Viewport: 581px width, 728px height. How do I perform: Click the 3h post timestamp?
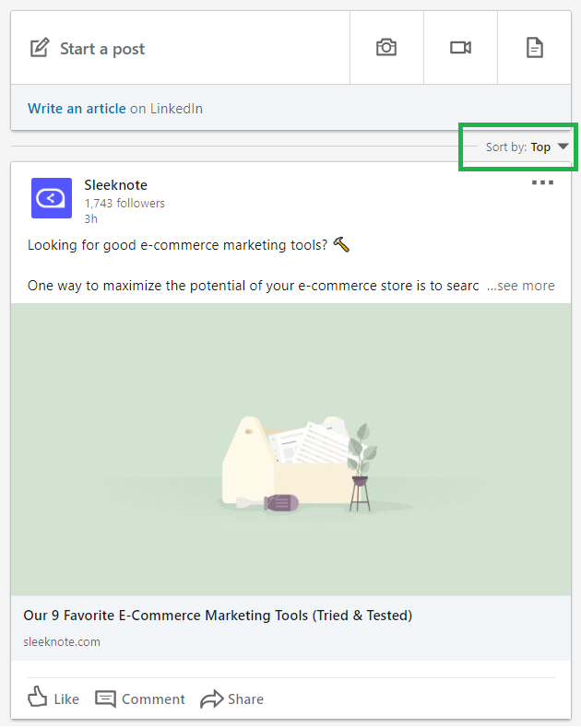click(90, 218)
